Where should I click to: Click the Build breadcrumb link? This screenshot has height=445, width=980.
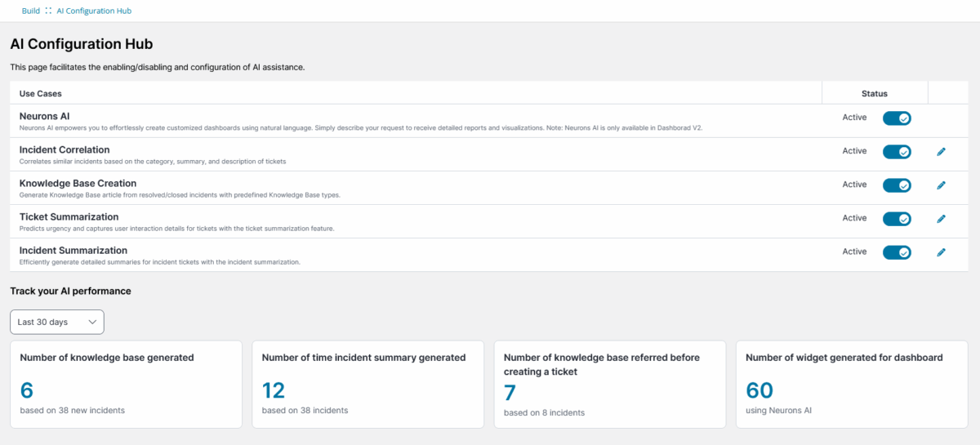coord(31,11)
